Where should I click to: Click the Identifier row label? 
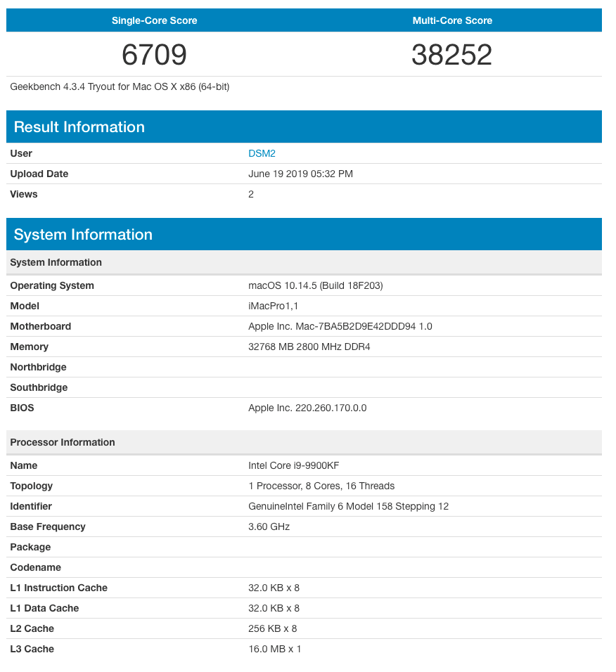tap(31, 507)
